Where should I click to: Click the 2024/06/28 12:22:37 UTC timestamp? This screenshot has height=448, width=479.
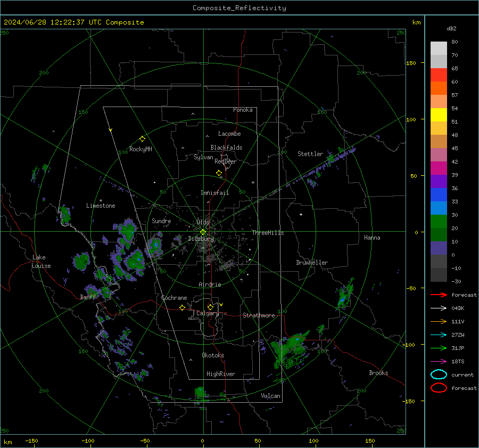click(x=73, y=22)
